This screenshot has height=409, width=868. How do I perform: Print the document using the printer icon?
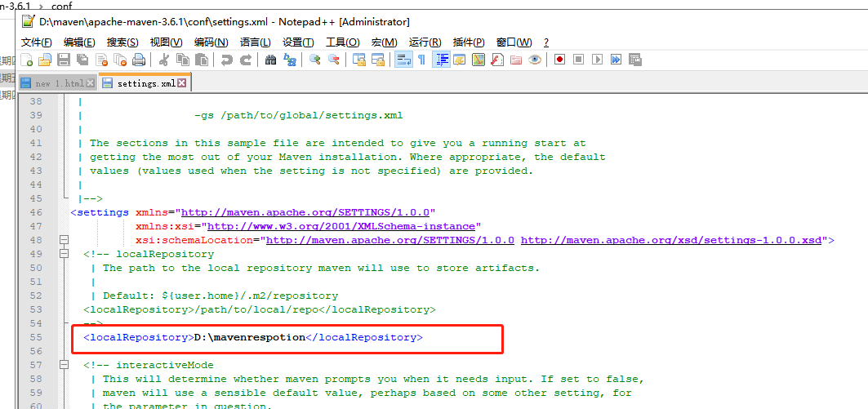pos(139,60)
